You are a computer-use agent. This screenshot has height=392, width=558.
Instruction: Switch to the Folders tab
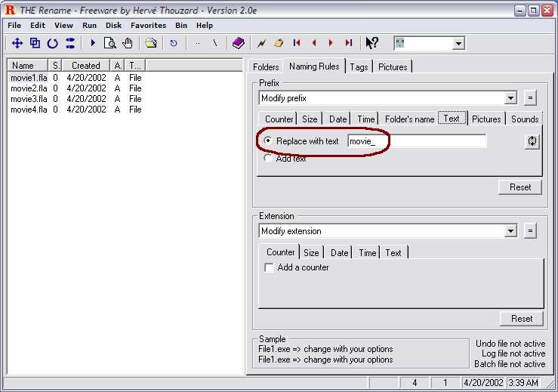point(266,67)
